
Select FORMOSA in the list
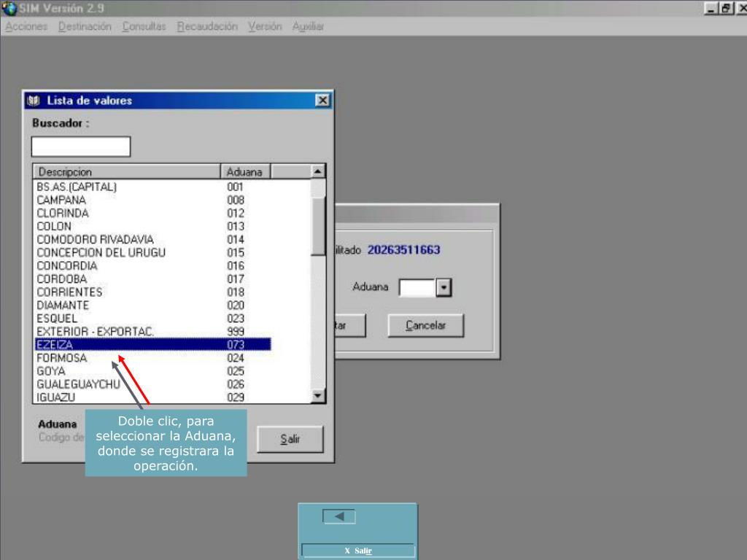(x=153, y=357)
